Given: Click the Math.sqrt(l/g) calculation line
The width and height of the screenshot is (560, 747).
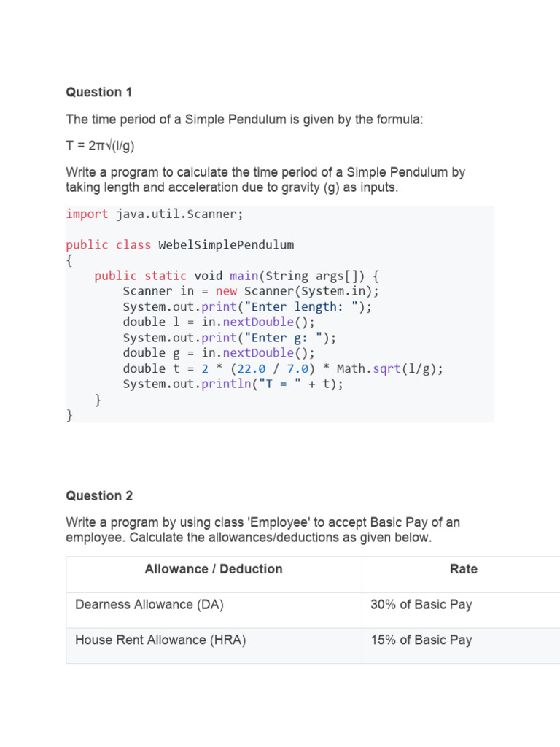Looking at the screenshot, I should click(283, 368).
